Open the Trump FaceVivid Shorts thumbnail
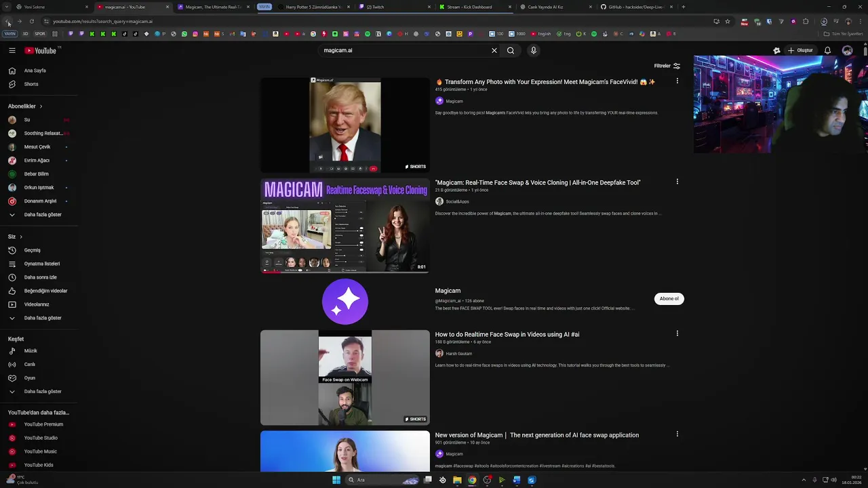868x488 pixels. pos(345,125)
